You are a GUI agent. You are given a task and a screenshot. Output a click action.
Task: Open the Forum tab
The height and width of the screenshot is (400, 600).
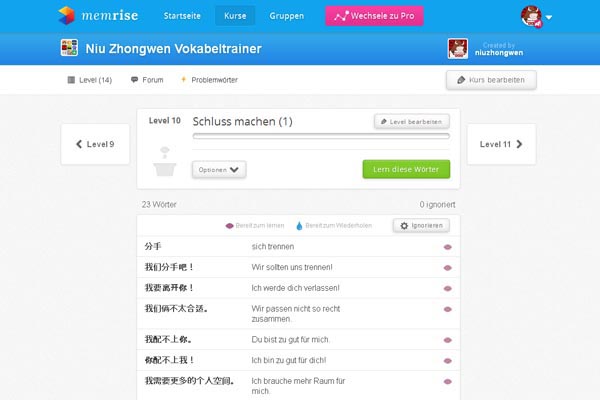pyautogui.click(x=147, y=80)
